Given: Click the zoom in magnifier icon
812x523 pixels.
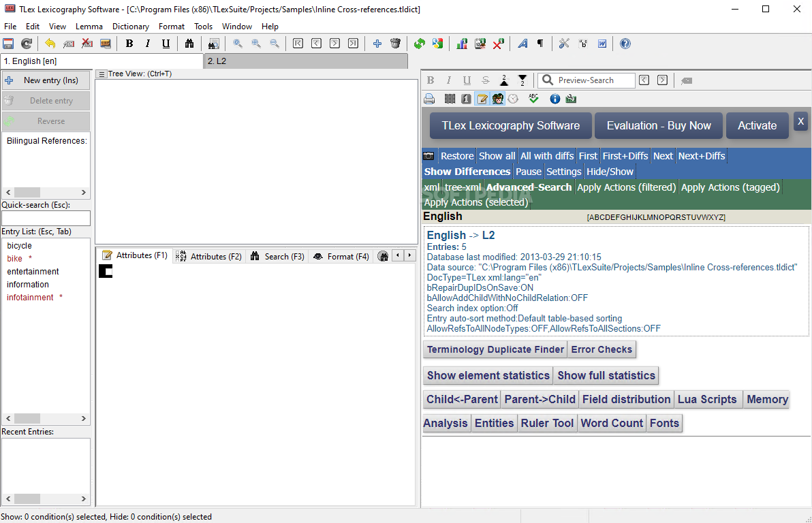Looking at the screenshot, I should click(256, 44).
